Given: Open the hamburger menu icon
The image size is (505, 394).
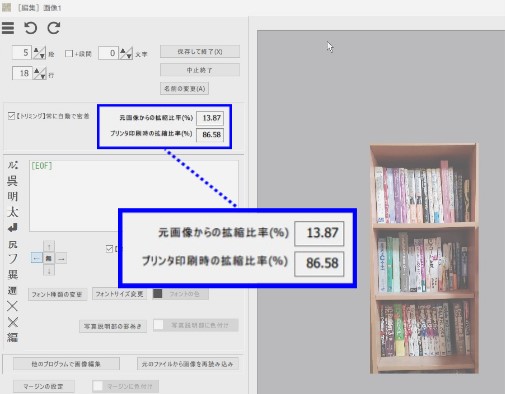Looking at the screenshot, I should point(8,28).
